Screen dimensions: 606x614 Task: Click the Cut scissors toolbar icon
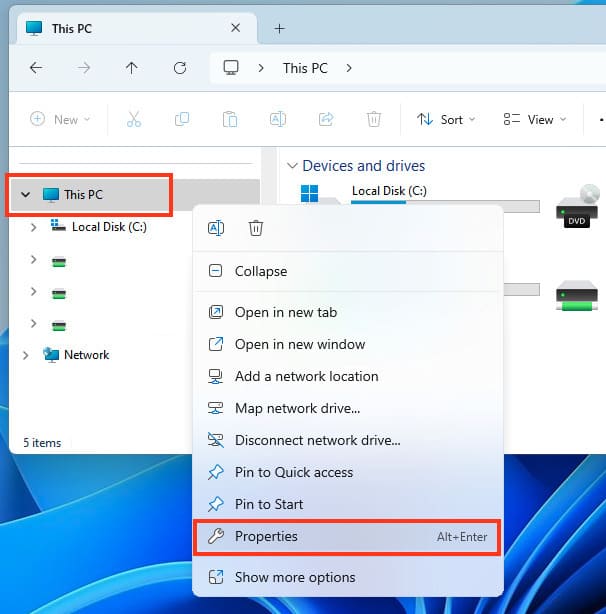[134, 119]
